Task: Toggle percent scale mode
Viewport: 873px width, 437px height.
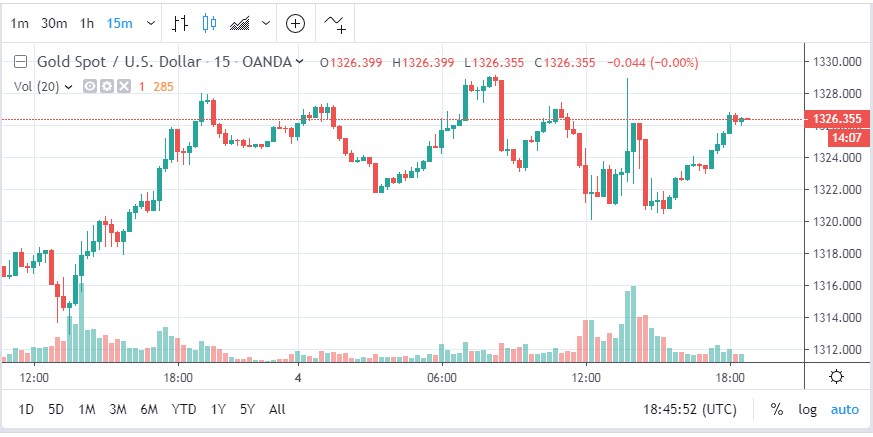Action: tap(777, 410)
